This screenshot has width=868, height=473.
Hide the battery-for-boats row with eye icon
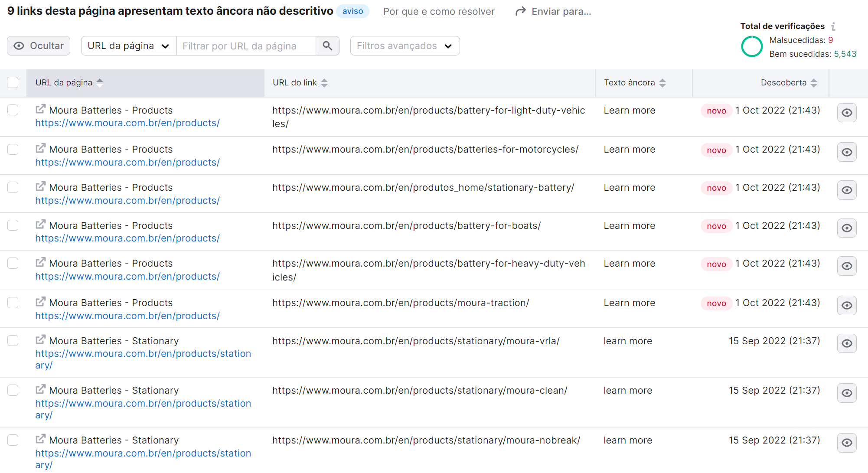(846, 228)
